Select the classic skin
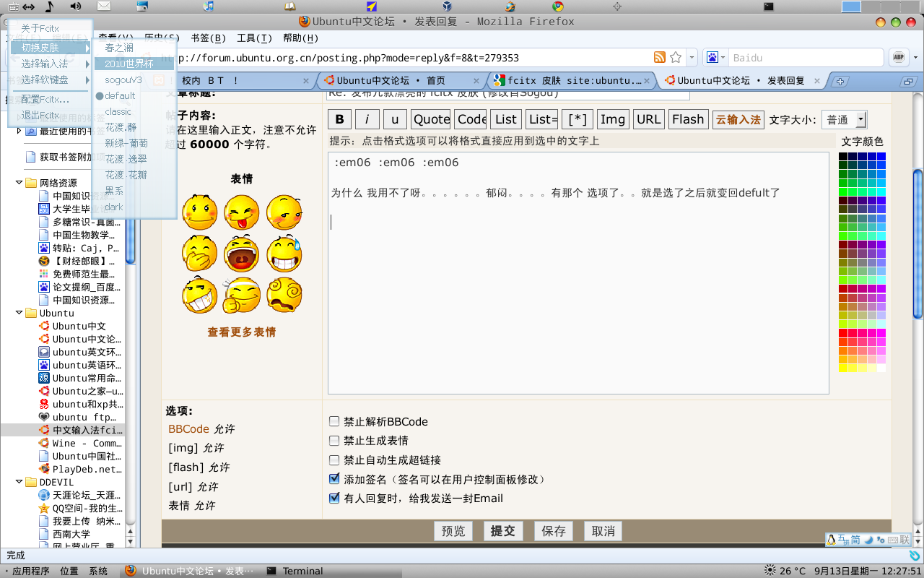The width and height of the screenshot is (924, 578). point(134,111)
